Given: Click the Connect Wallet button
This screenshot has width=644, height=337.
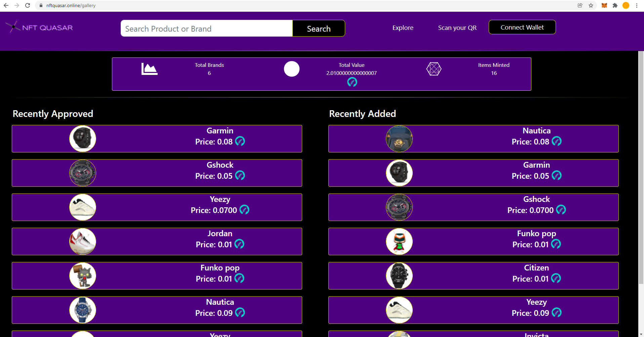Looking at the screenshot, I should click(x=522, y=27).
